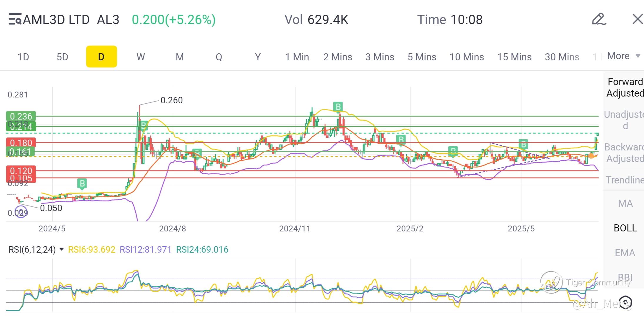The height and width of the screenshot is (318, 644).
Task: Click the B marker near 2024/11 peak
Action: pos(338,107)
